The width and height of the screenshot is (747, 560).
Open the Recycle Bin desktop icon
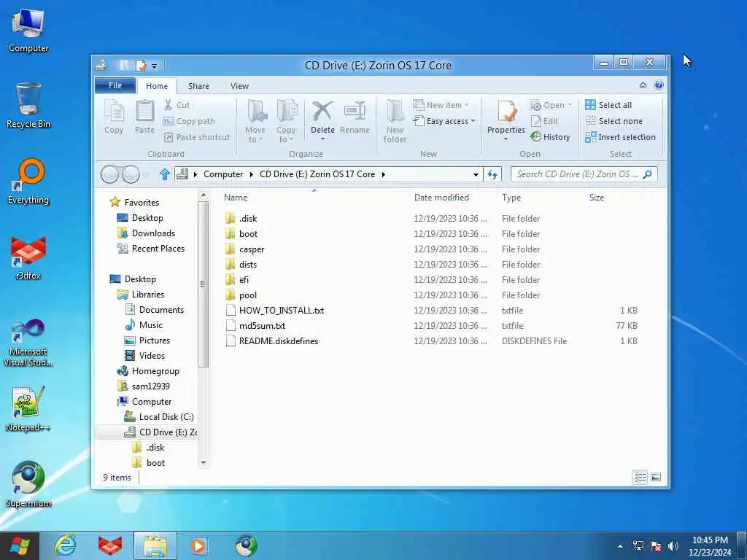(x=28, y=105)
